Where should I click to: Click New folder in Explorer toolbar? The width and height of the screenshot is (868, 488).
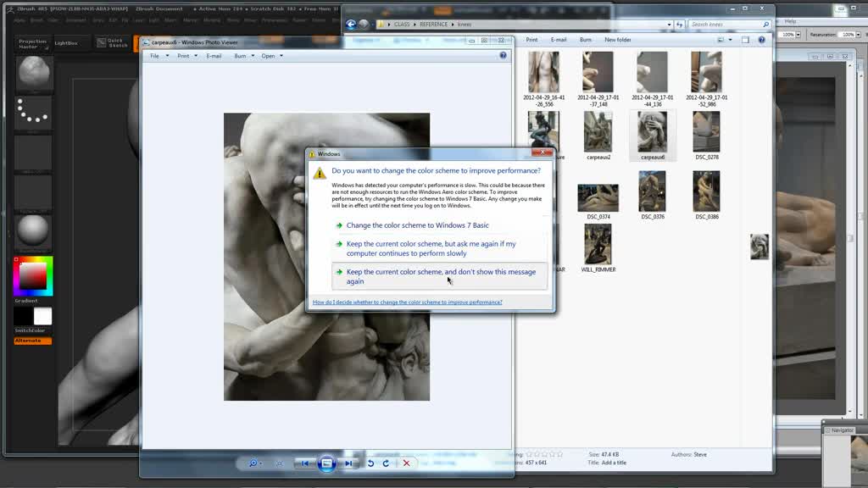618,40
